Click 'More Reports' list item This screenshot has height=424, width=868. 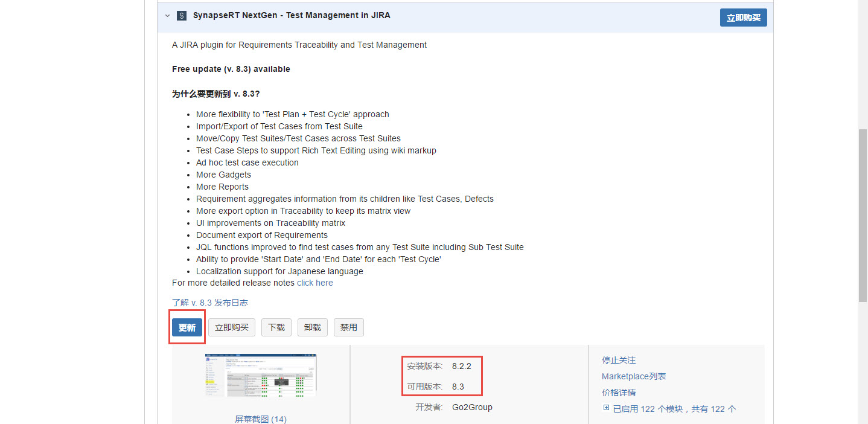[222, 187]
